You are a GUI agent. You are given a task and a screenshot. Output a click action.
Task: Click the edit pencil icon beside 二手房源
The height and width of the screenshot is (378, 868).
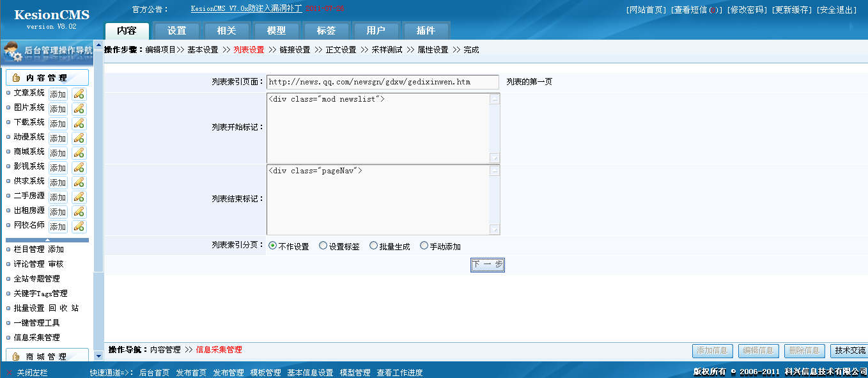pos(79,197)
